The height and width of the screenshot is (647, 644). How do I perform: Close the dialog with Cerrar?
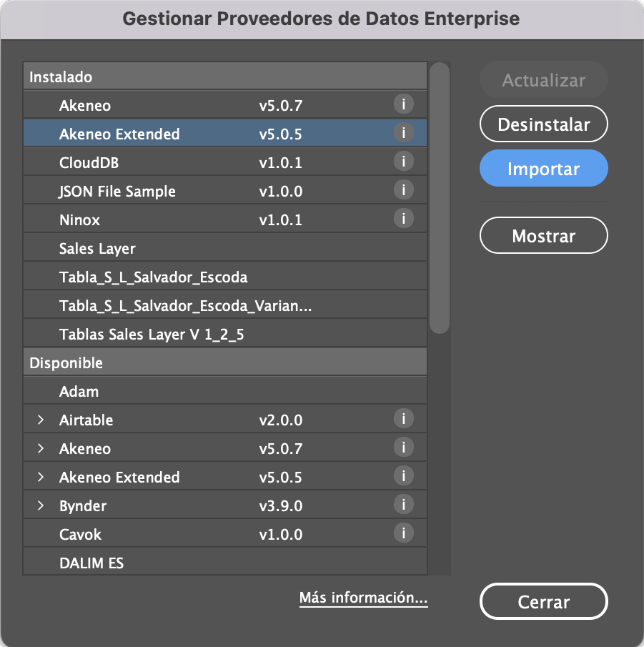coord(543,601)
